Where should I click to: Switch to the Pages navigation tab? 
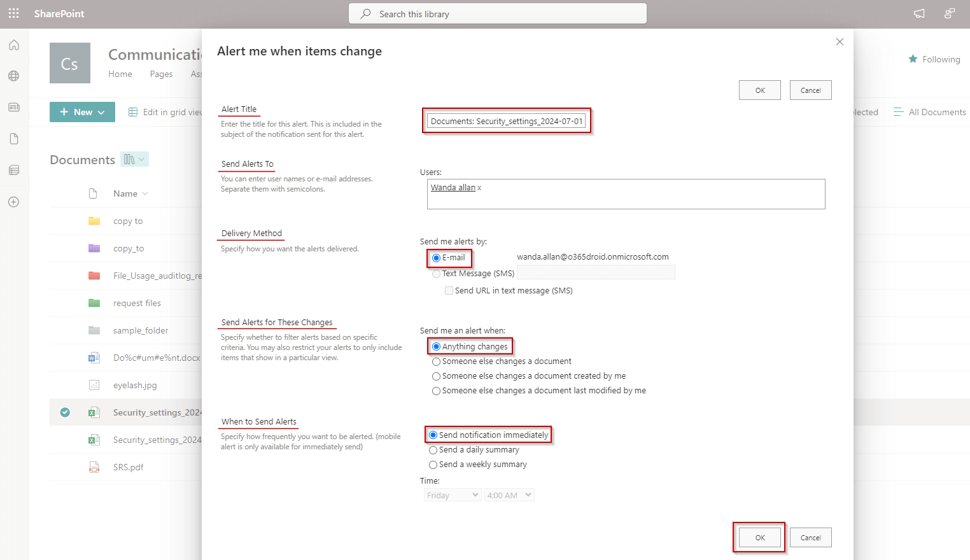[x=161, y=74]
